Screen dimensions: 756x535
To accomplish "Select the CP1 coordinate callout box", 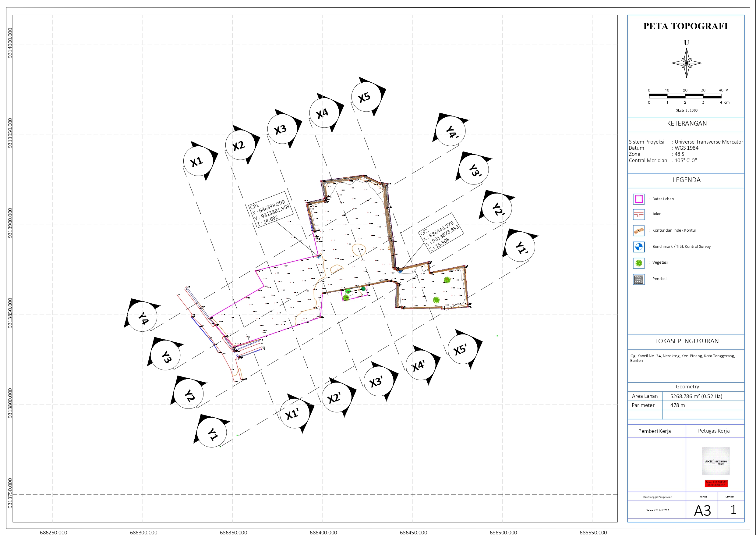I will [x=270, y=210].
